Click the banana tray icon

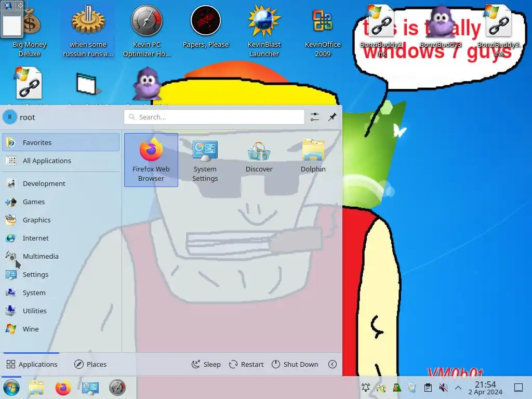pyautogui.click(x=381, y=388)
